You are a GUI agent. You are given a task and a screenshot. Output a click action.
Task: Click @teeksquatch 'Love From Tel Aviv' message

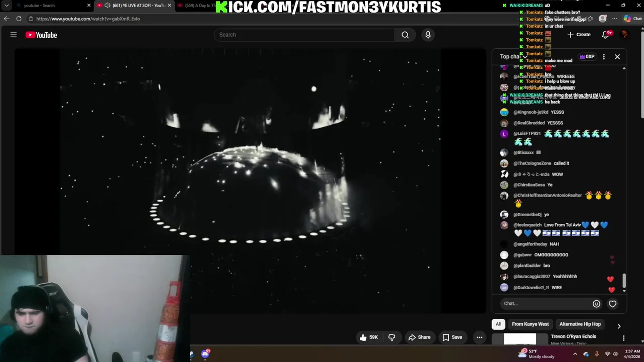point(562,229)
